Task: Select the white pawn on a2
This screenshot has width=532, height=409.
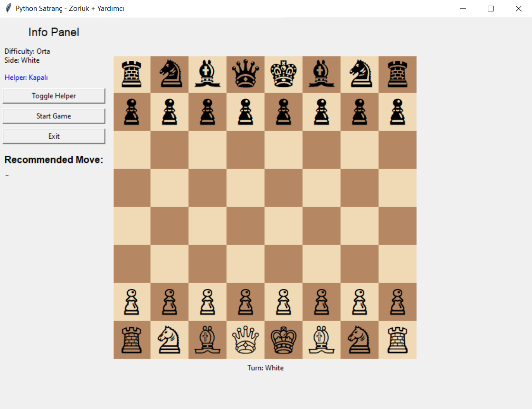Action: pos(132,302)
